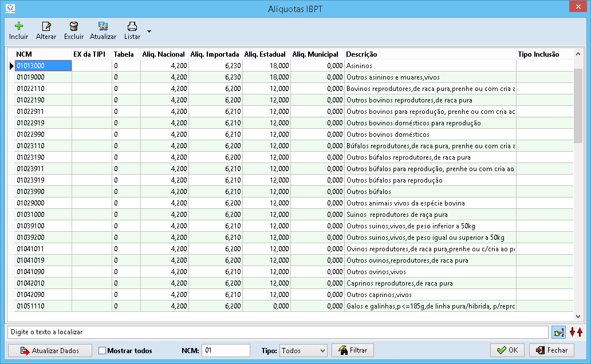Select the NCM cell 01022190
The image size is (591, 364).
click(x=43, y=100)
